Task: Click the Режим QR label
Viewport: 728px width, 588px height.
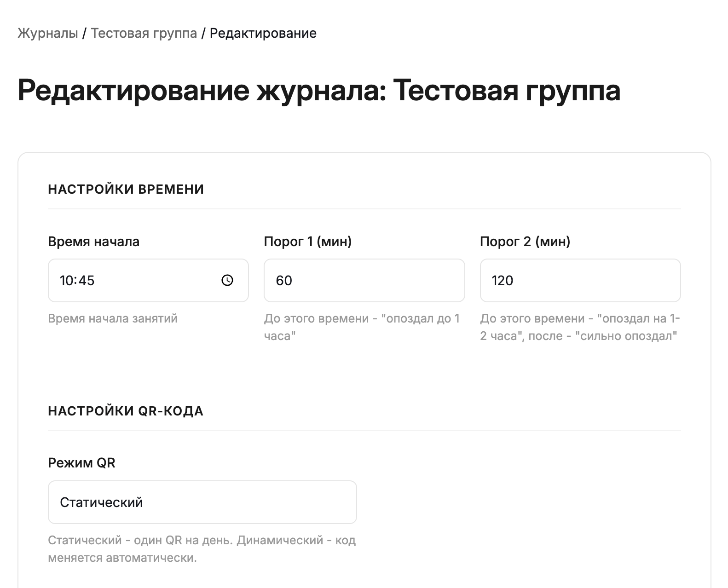Action: 81,463
